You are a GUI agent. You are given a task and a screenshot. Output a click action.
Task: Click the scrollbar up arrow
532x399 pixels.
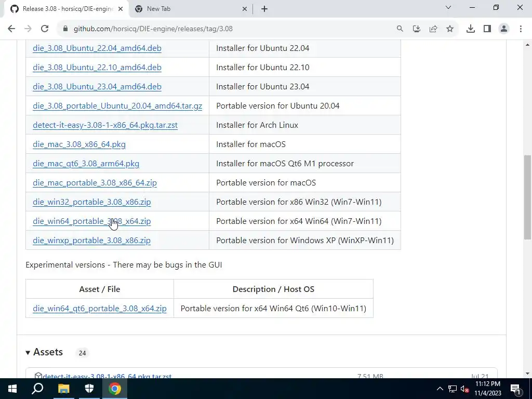pos(527,45)
